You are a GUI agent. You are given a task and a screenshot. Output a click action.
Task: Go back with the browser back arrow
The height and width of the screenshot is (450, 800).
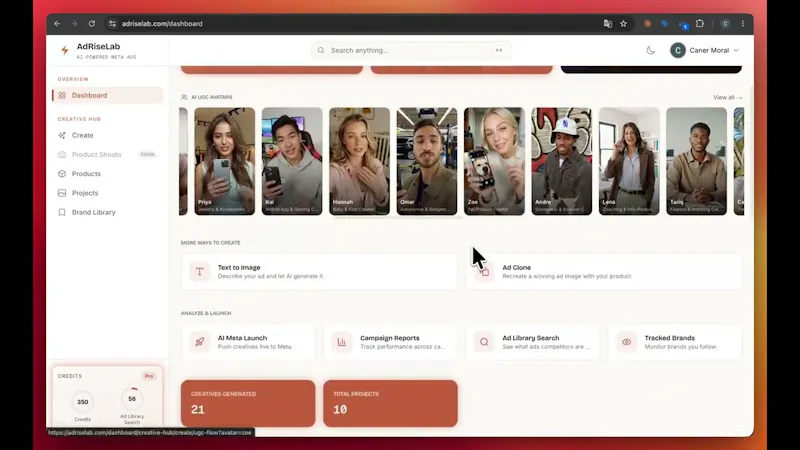[x=57, y=23]
